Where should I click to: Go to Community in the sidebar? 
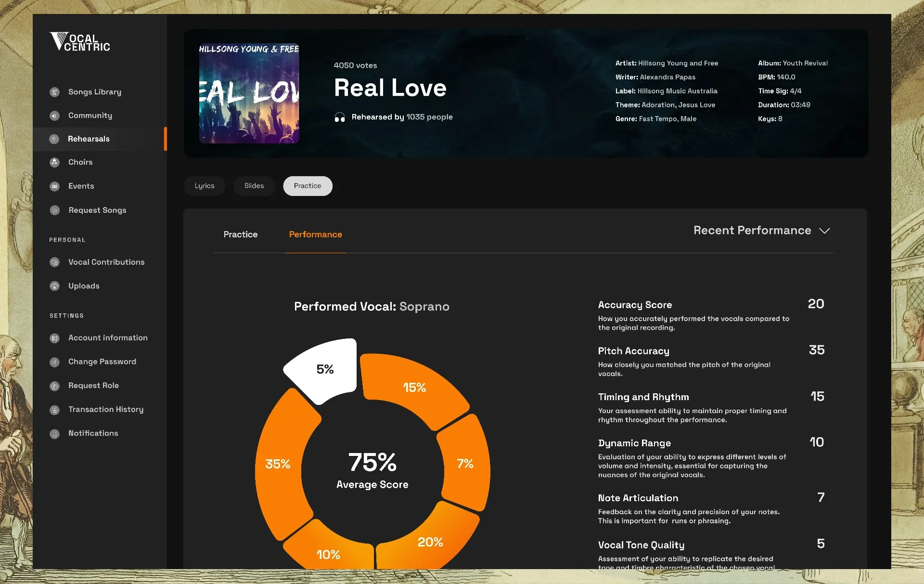tap(90, 116)
